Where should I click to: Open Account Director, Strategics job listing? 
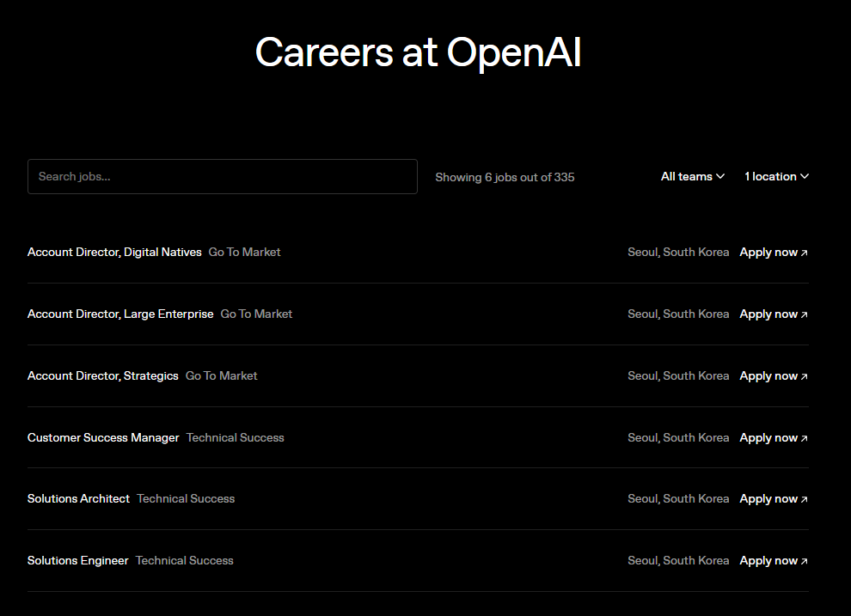[x=103, y=375]
